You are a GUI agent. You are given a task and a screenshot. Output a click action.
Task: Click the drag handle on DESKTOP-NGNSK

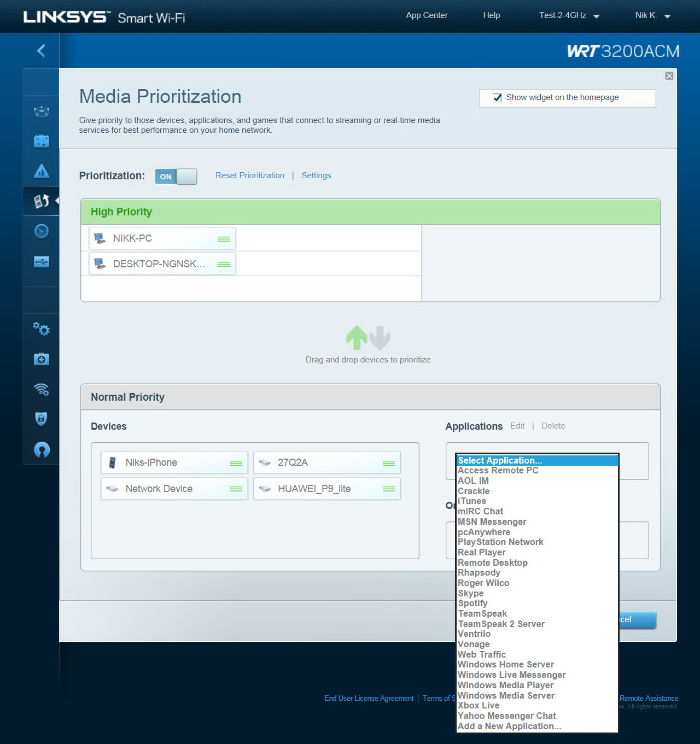224,264
